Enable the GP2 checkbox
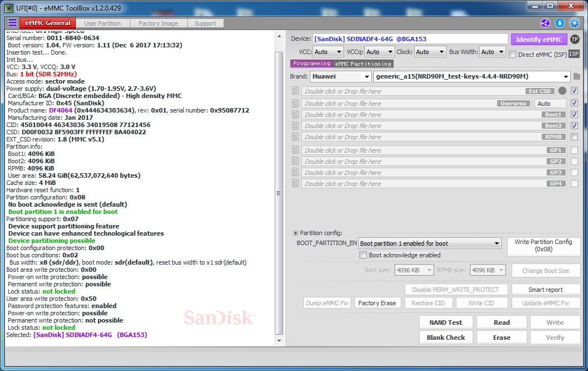This screenshot has width=588, height=371. [574, 161]
